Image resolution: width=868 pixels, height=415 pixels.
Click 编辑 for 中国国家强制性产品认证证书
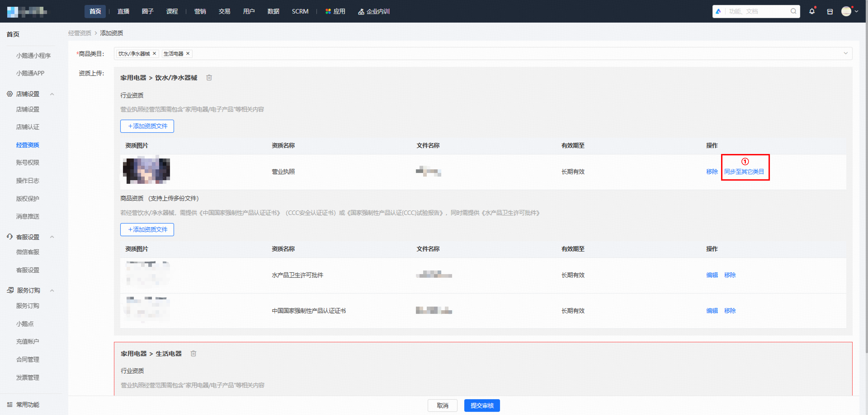712,311
